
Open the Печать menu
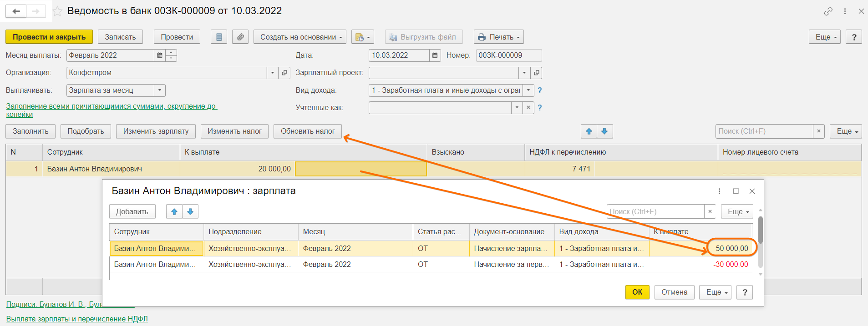tap(499, 37)
